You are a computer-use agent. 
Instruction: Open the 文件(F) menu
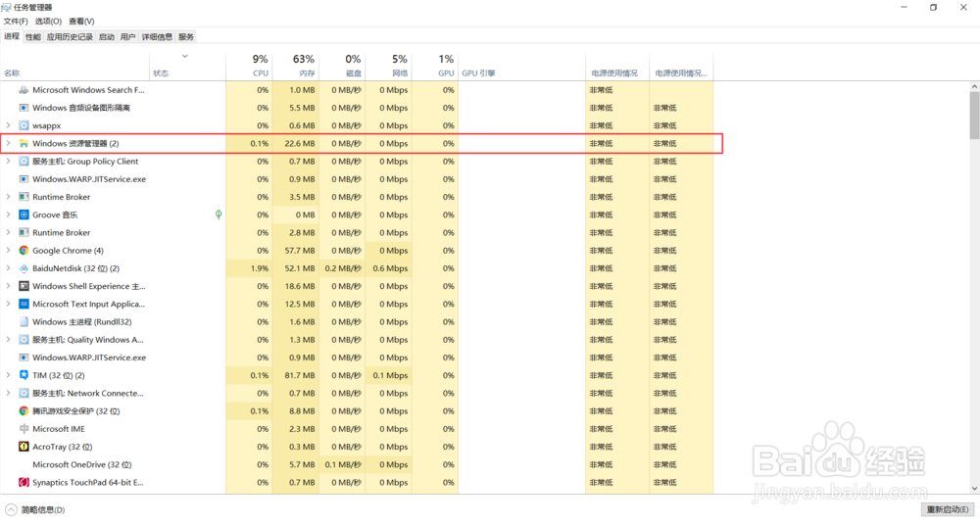coord(16,22)
